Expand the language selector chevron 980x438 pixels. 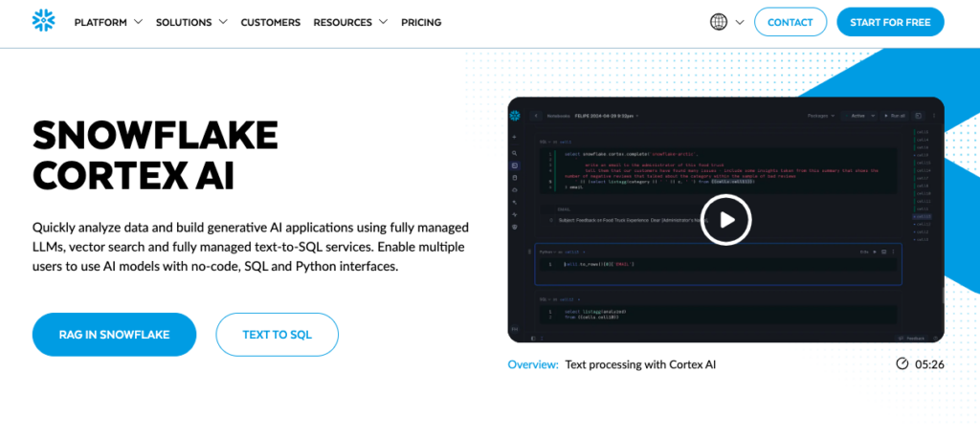pyautogui.click(x=740, y=23)
